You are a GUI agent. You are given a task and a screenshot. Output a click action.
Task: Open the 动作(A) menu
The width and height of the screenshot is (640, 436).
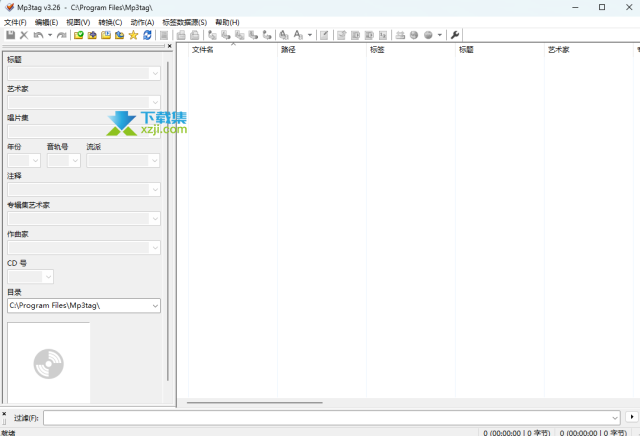[142, 22]
